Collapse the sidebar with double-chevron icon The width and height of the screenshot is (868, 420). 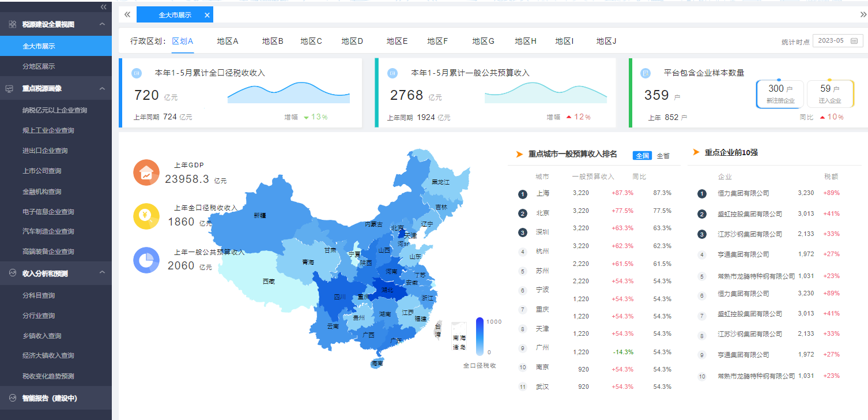103,7
